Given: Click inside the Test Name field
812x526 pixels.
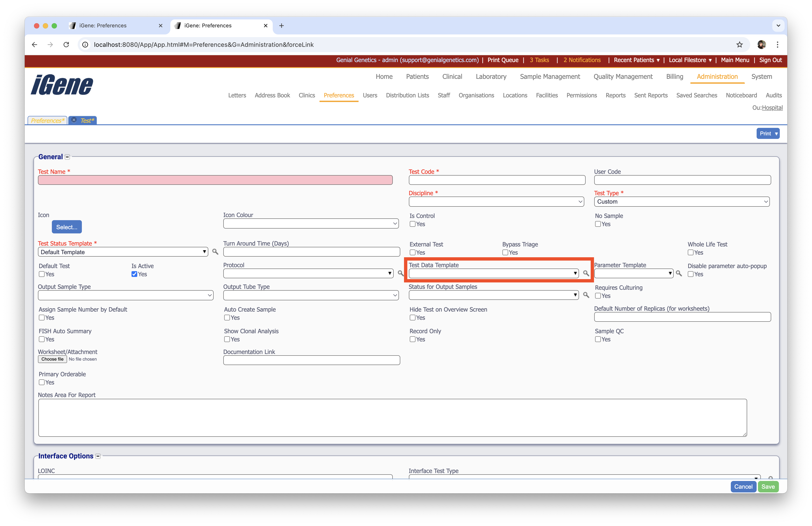Looking at the screenshot, I should coord(215,180).
